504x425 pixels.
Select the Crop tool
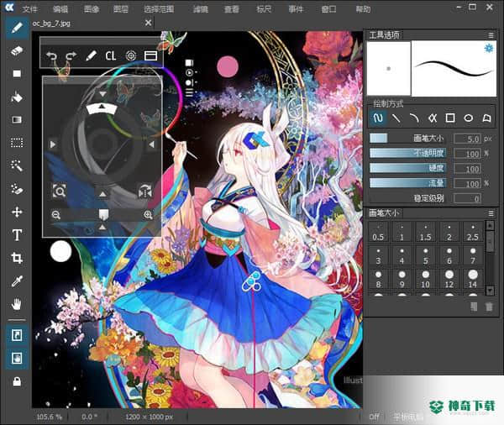click(x=17, y=258)
